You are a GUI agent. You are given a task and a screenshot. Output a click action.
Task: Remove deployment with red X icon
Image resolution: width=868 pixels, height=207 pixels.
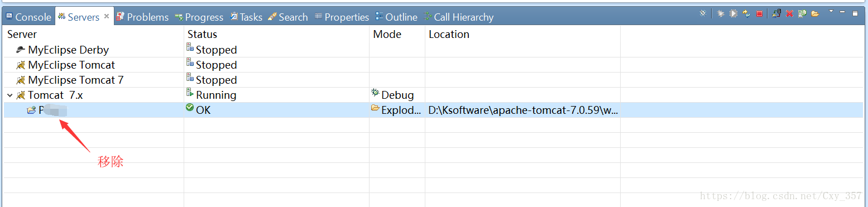point(789,13)
